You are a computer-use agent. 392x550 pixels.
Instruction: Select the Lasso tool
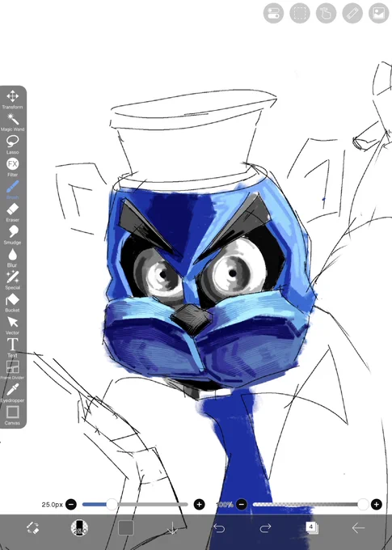click(13, 145)
